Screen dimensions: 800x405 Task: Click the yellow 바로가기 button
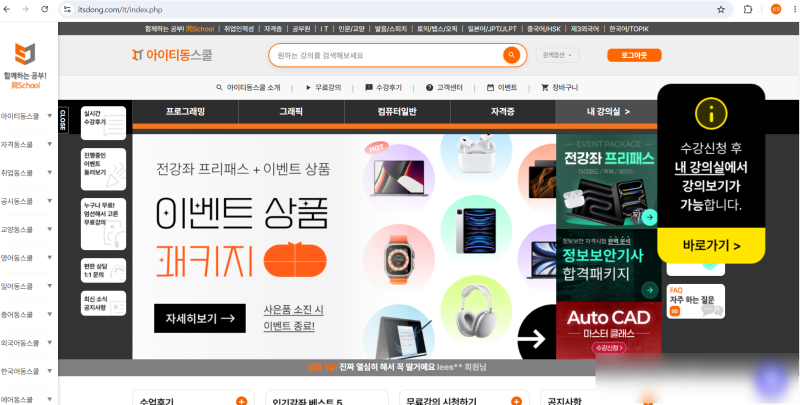pos(711,245)
